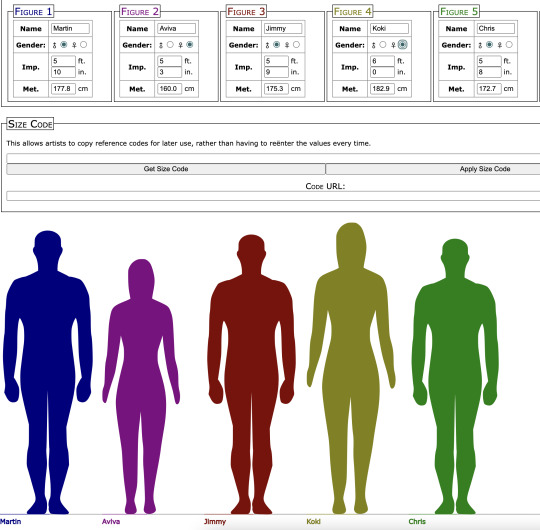This screenshot has width=540, height=530.
Task: Click the Figure 4 legend heading
Action: [353, 12]
